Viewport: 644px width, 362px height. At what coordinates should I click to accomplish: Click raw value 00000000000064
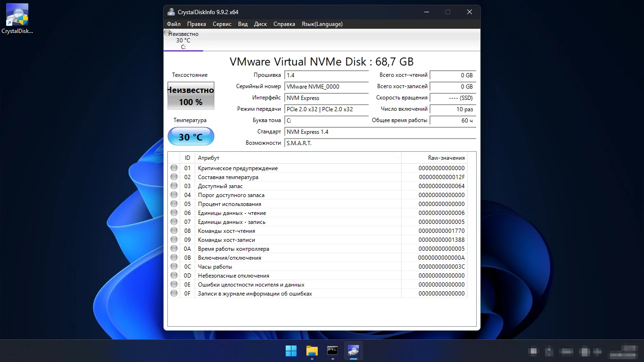click(441, 186)
